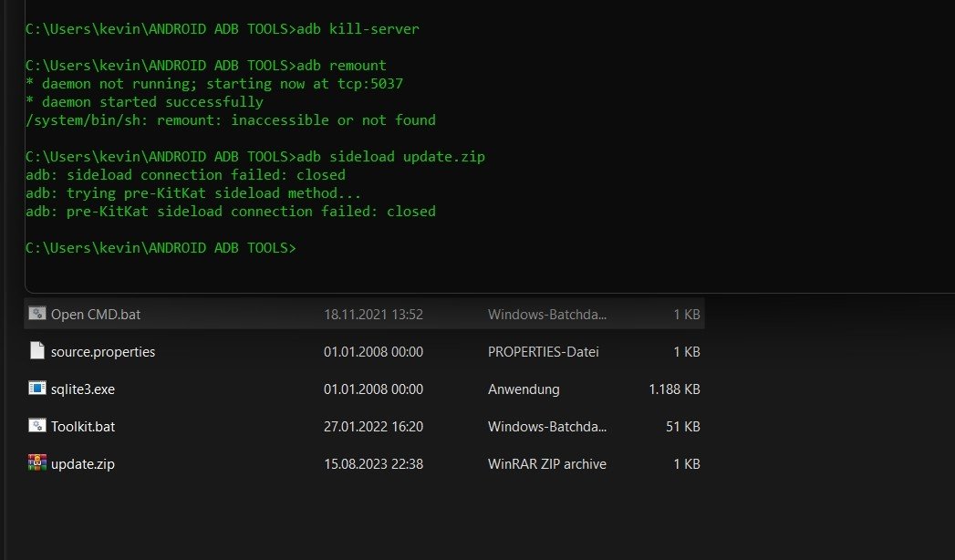The image size is (955, 560).
Task: Select the Open CMD.bat file name
Action: click(96, 315)
